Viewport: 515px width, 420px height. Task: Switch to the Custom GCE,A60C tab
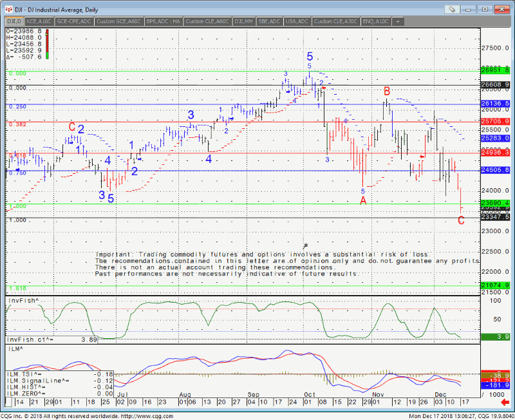[x=119, y=21]
